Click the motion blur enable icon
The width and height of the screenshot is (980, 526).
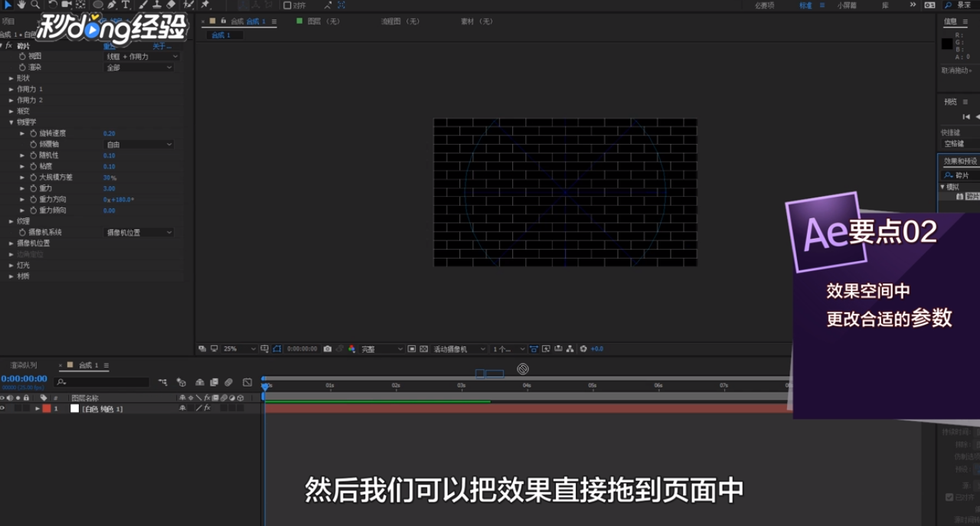pyautogui.click(x=228, y=382)
